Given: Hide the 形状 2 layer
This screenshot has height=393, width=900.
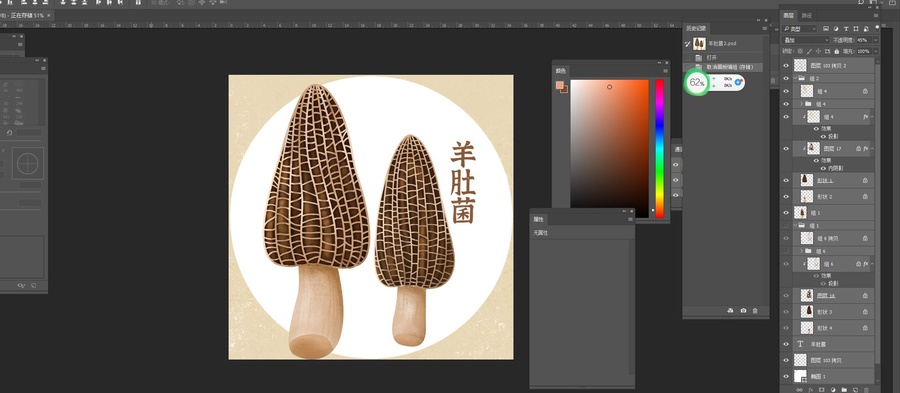Looking at the screenshot, I should coord(786,197).
